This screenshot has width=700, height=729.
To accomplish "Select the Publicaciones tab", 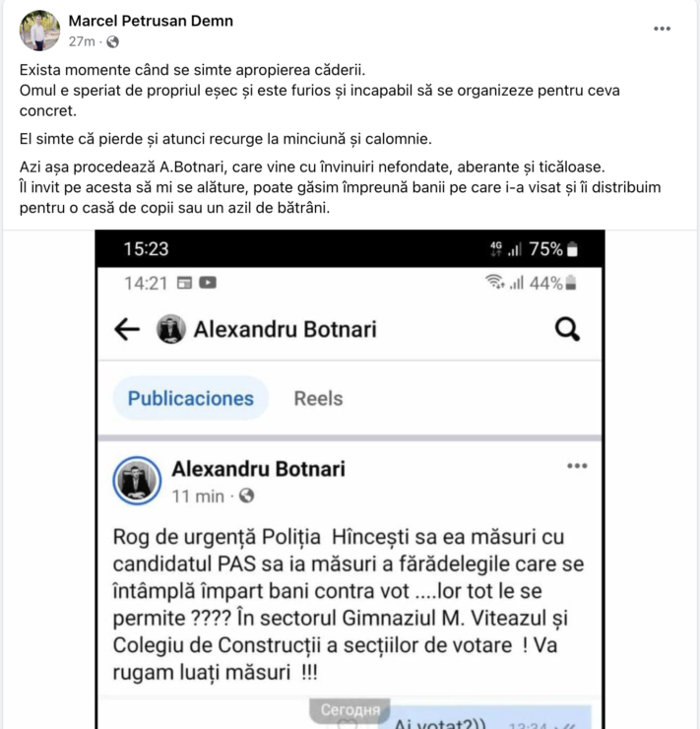I will 190,398.
